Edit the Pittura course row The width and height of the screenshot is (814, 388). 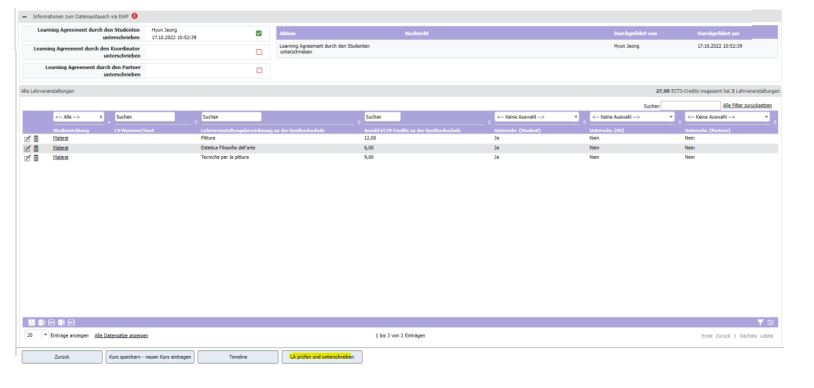click(x=28, y=139)
